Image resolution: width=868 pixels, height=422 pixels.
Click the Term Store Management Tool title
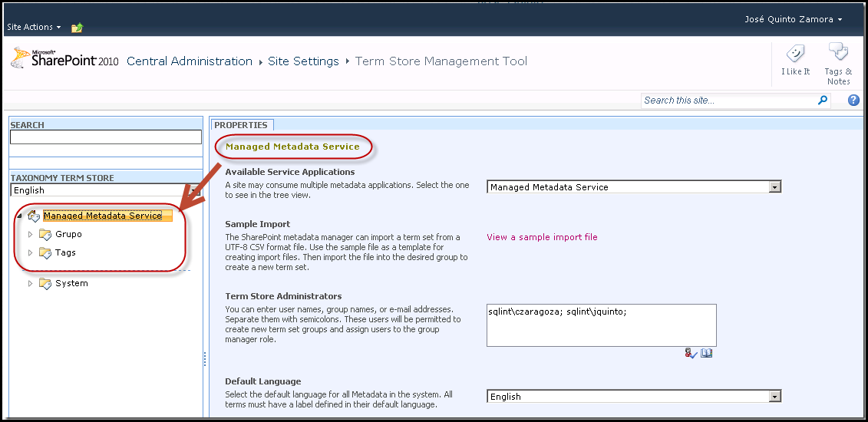tap(441, 61)
